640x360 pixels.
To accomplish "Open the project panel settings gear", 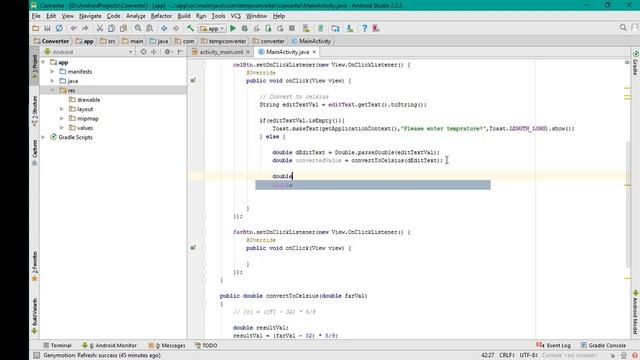I will (x=167, y=52).
